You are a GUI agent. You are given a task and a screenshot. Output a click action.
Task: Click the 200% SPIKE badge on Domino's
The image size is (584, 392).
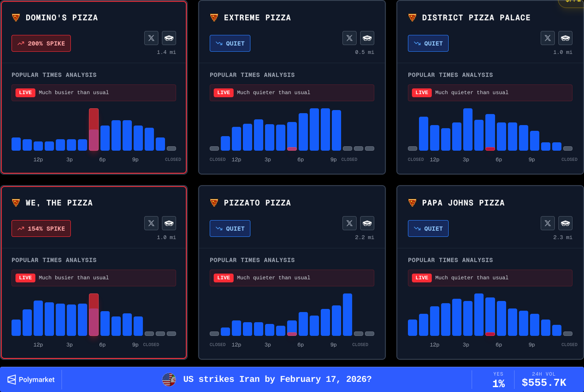click(x=41, y=43)
